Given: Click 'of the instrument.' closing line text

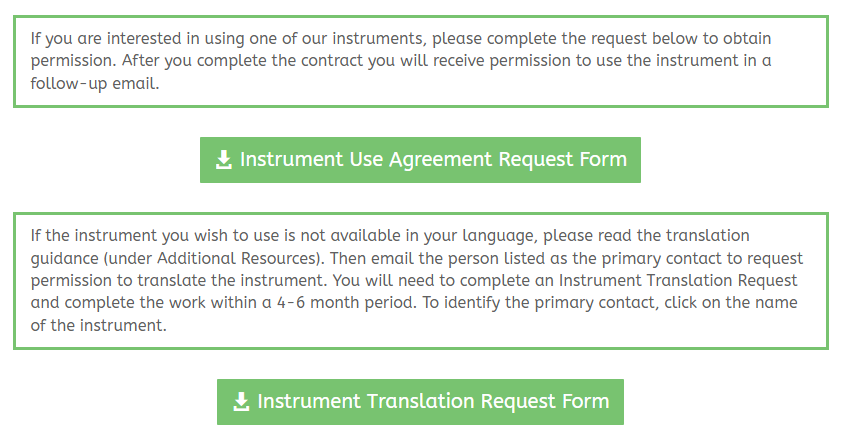Looking at the screenshot, I should (99, 326).
